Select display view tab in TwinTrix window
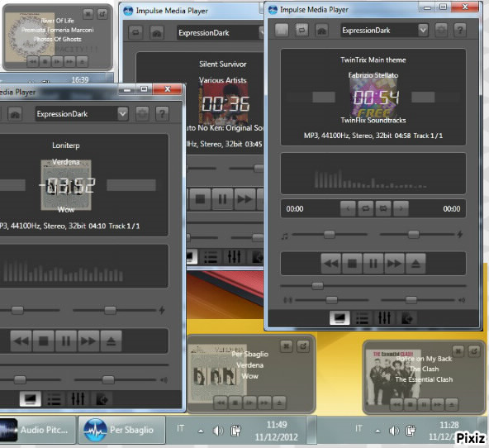Image resolution: width=489 pixels, height=448 pixels. [x=339, y=318]
